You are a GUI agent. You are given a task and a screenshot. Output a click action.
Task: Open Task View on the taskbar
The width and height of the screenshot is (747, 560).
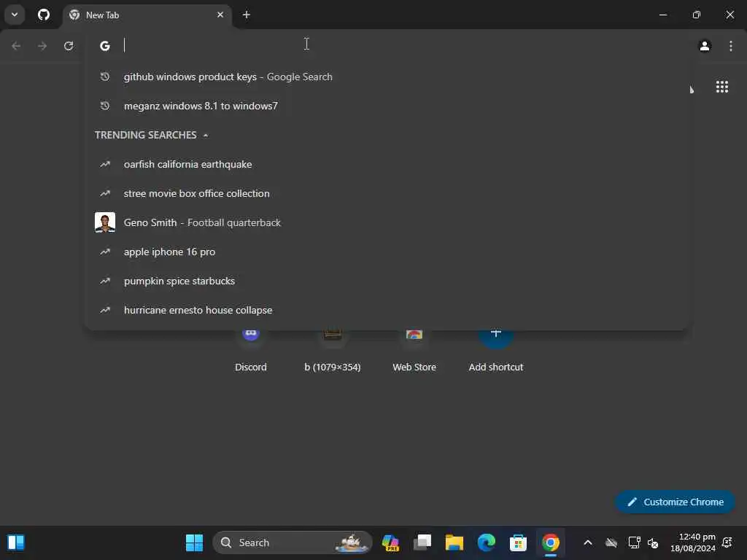(x=422, y=542)
